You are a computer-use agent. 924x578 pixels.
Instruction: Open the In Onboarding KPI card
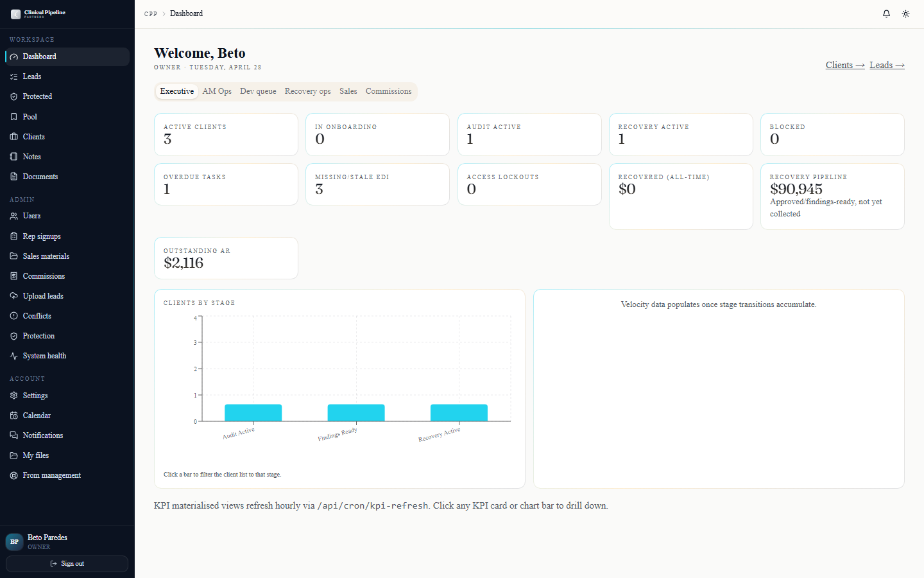(x=377, y=134)
